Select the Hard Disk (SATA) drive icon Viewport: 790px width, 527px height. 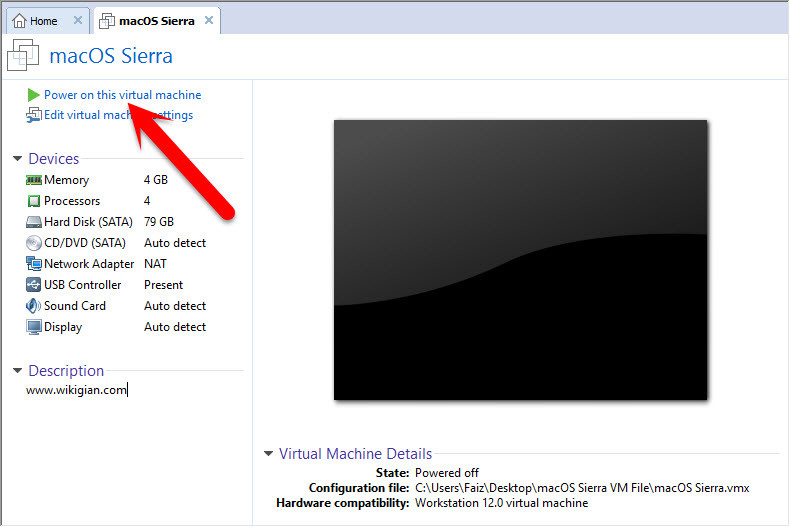click(34, 222)
